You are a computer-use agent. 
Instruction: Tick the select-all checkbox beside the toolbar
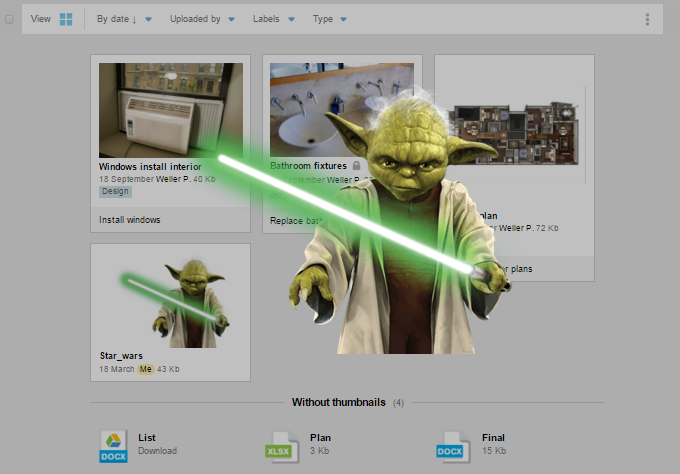pos(9,19)
